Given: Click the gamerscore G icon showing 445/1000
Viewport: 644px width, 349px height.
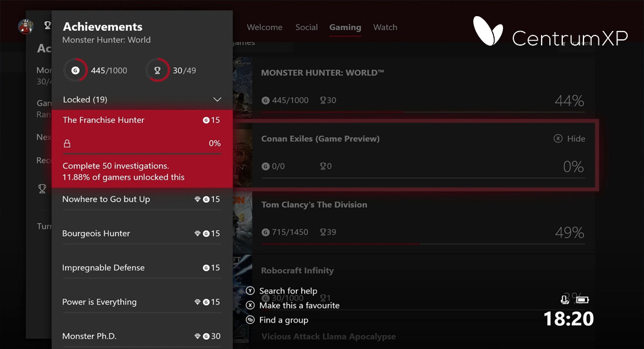Looking at the screenshot, I should 75,70.
